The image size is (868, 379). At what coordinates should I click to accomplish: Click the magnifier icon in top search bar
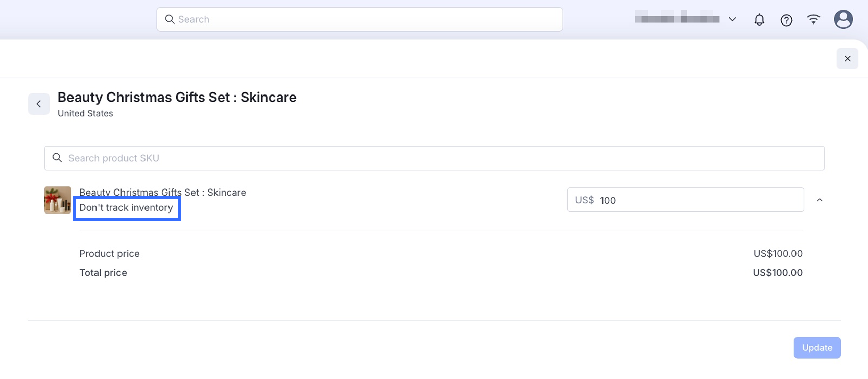[170, 19]
